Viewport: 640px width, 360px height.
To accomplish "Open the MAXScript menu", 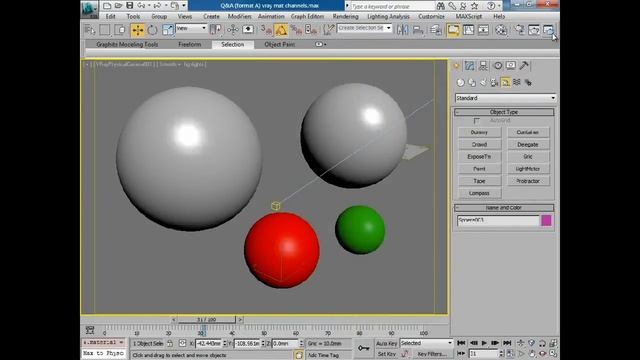I will coord(469,16).
